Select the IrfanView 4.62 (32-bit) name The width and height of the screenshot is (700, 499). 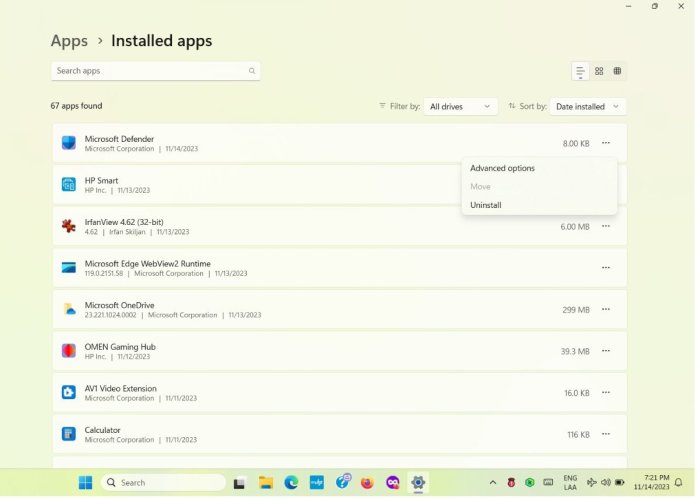125,223
